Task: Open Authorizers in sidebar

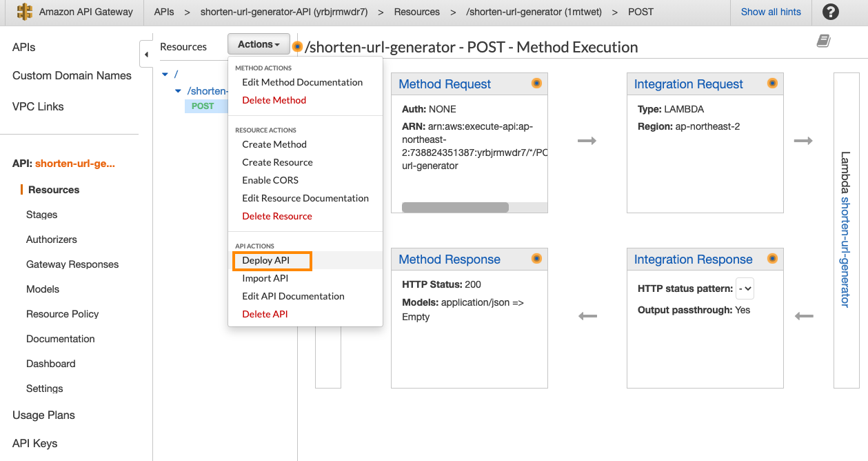Action: click(52, 239)
